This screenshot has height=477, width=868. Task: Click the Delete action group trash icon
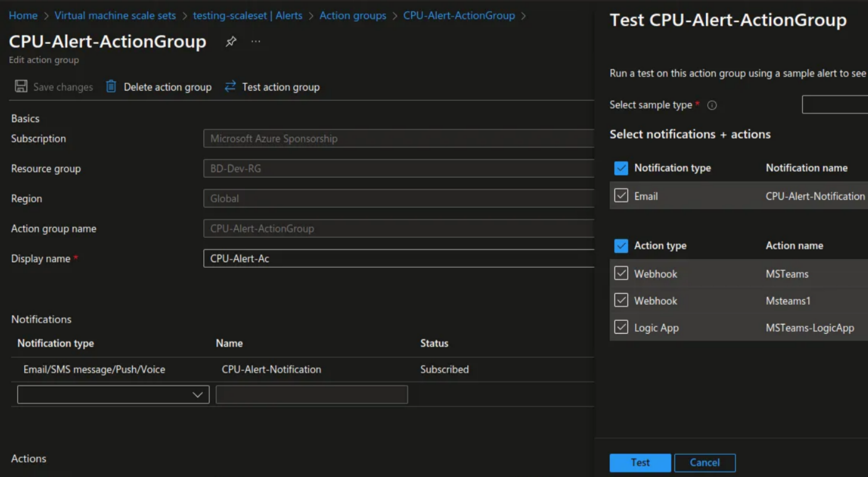[111, 86]
